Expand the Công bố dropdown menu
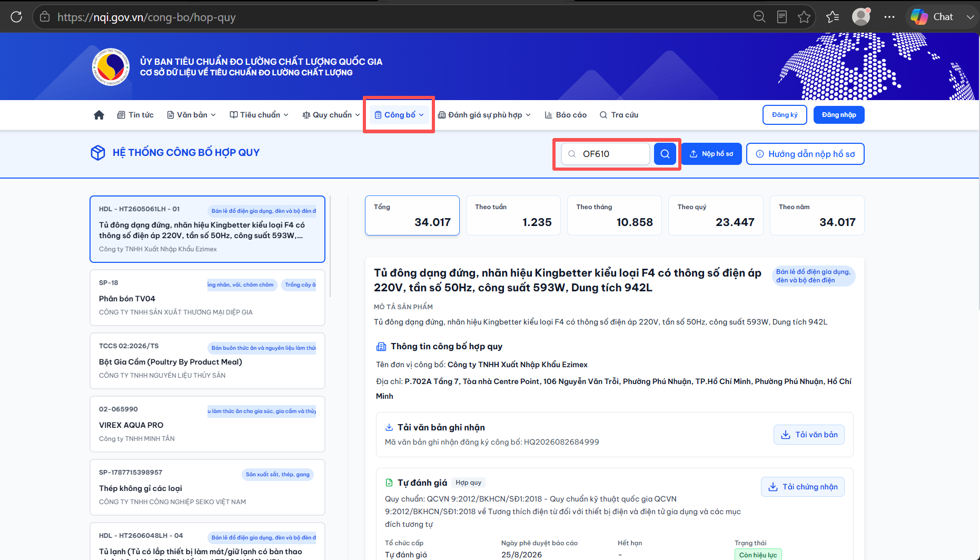This screenshot has width=980, height=560. click(x=399, y=115)
